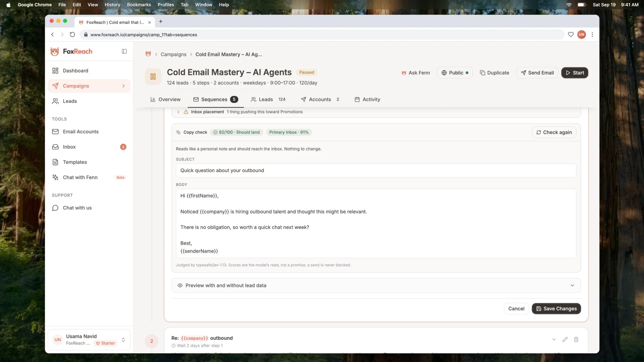Open the Leads tab with 124 leads
644x362 pixels.
(268, 99)
